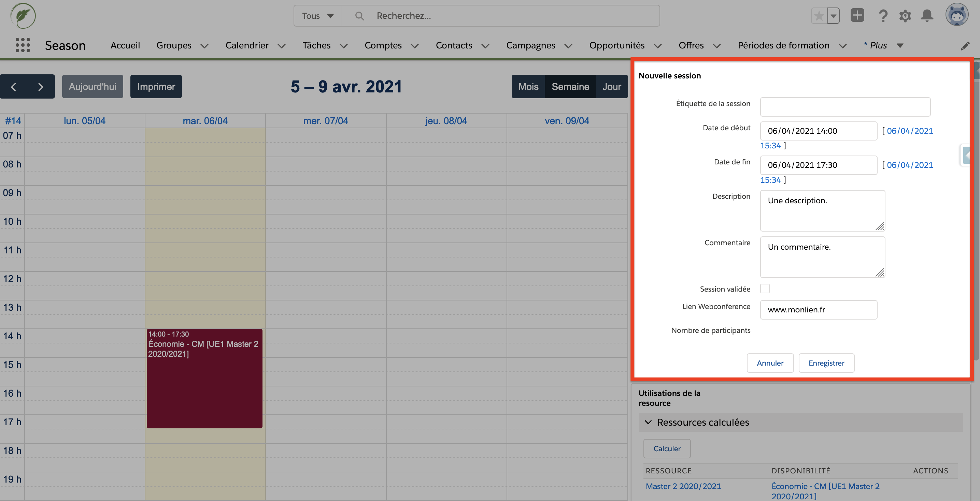Viewport: 980px width, 501px height.
Task: Enable the Session validée checkbox
Action: [x=765, y=289]
